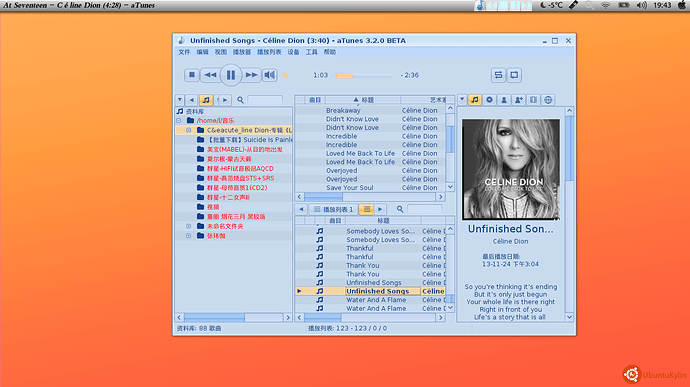Skip to the previous track button

(x=210, y=75)
